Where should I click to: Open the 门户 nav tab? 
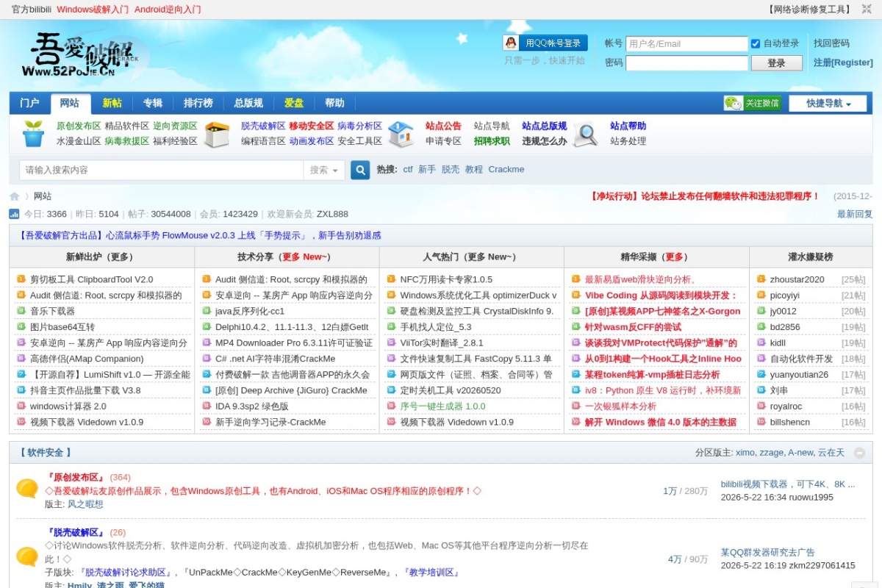[29, 104]
